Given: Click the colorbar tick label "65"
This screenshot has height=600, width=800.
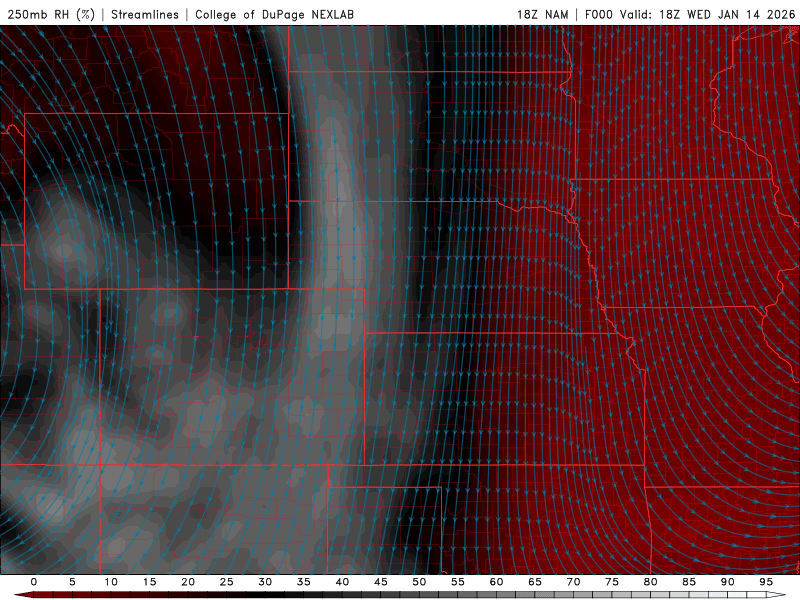Looking at the screenshot, I should (x=535, y=582).
